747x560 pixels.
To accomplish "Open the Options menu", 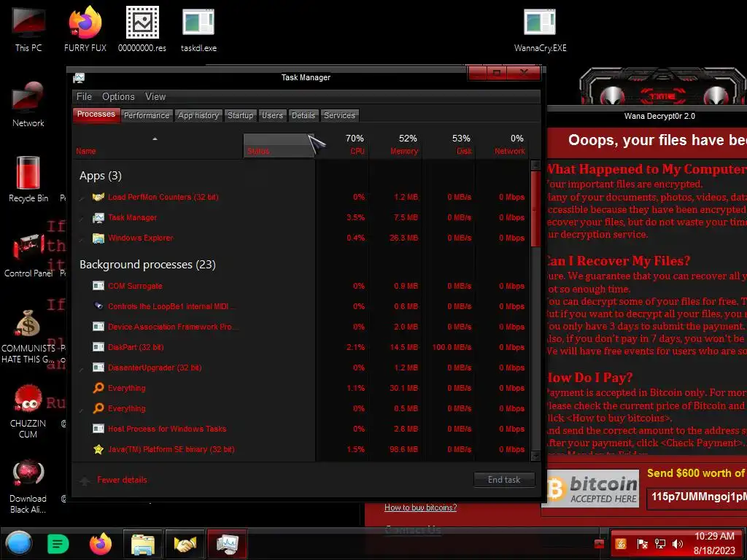I will coord(118,97).
